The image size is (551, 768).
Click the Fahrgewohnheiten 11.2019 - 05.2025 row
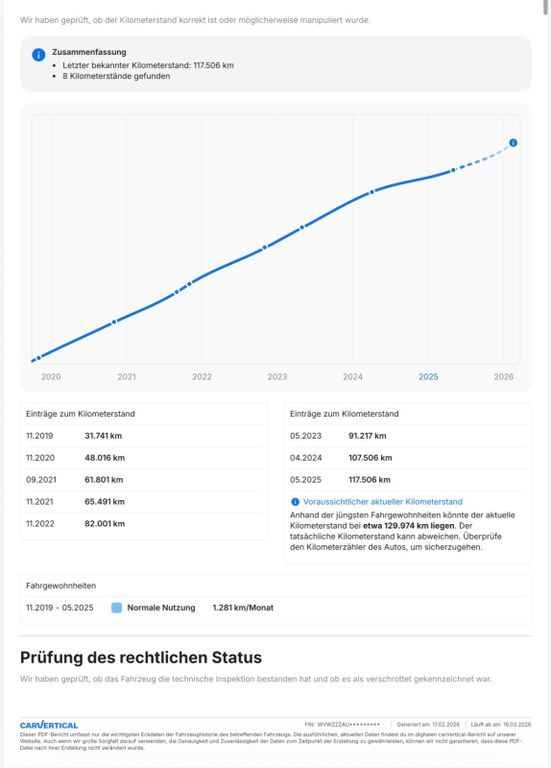pos(276,608)
